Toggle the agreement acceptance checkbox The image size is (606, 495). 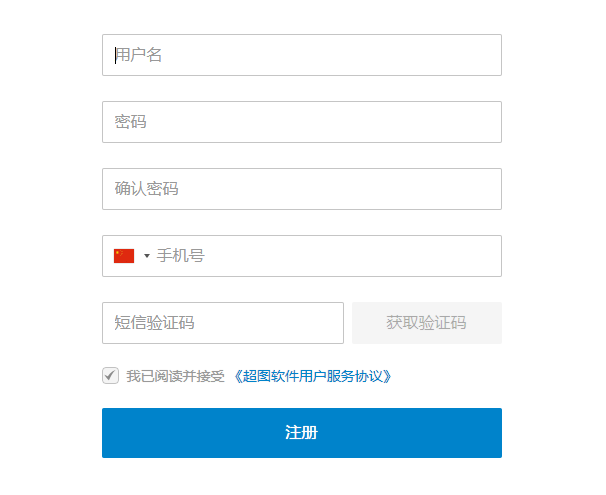tap(110, 376)
